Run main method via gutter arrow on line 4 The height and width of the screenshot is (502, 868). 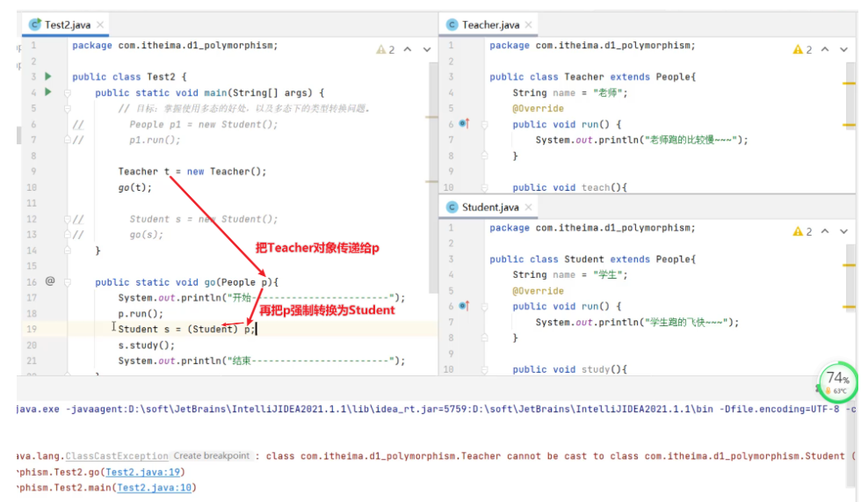pyautogui.click(x=48, y=92)
